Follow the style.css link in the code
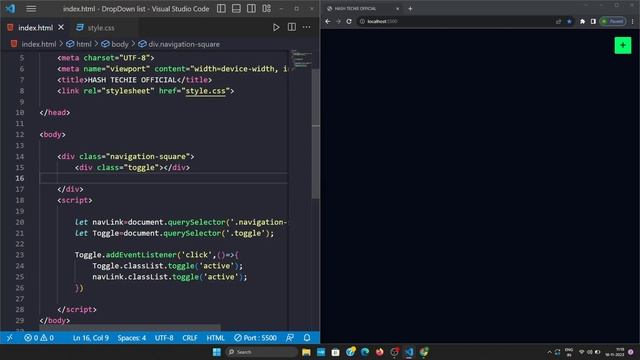 205,91
